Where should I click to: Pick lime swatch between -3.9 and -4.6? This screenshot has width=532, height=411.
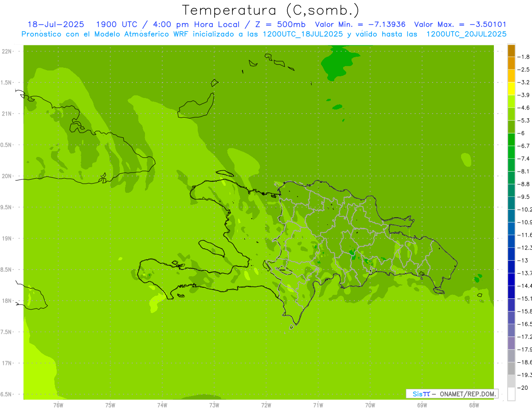tap(511, 102)
